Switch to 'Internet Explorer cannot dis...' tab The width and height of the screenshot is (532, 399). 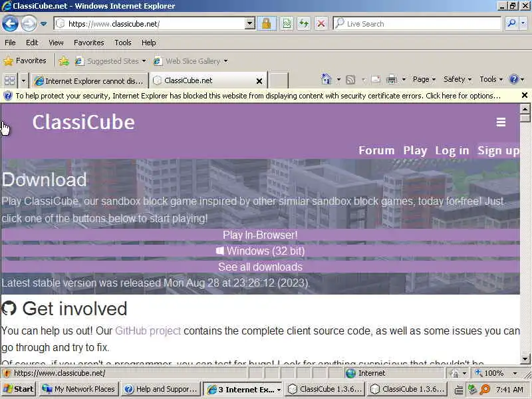pos(90,80)
